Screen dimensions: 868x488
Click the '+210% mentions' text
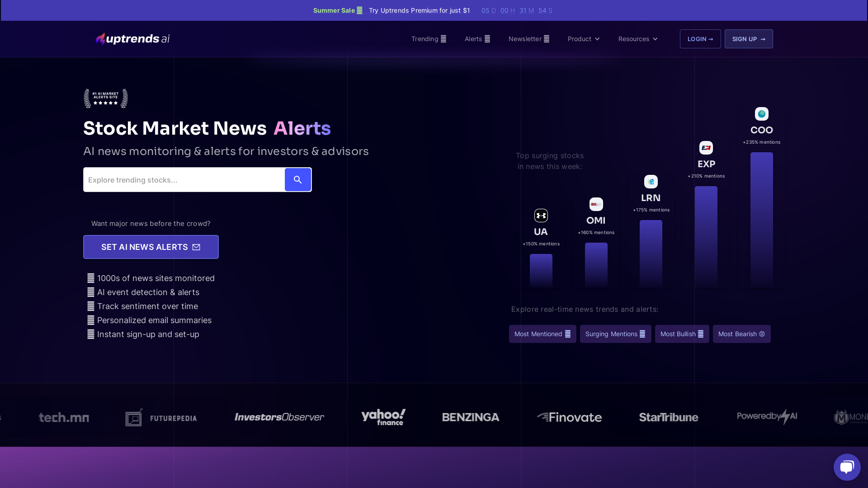pos(706,176)
